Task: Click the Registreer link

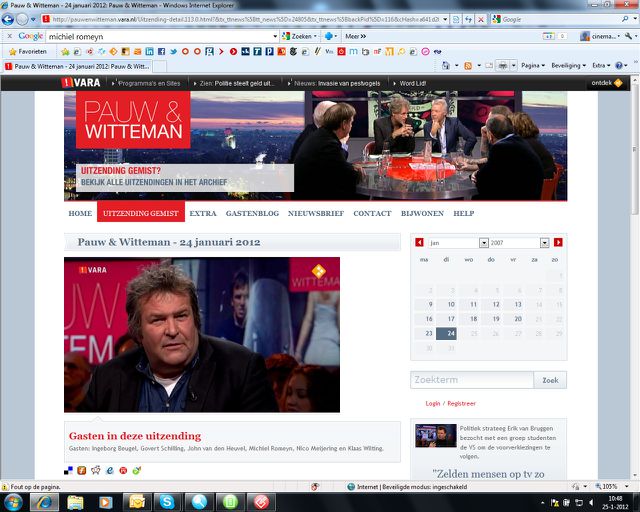Action: [461, 403]
